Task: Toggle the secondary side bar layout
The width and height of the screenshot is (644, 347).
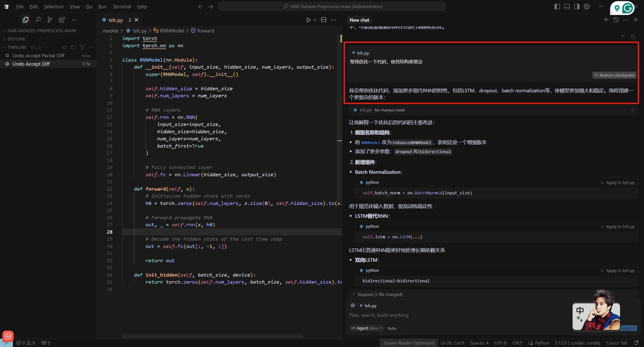Action: click(577, 7)
